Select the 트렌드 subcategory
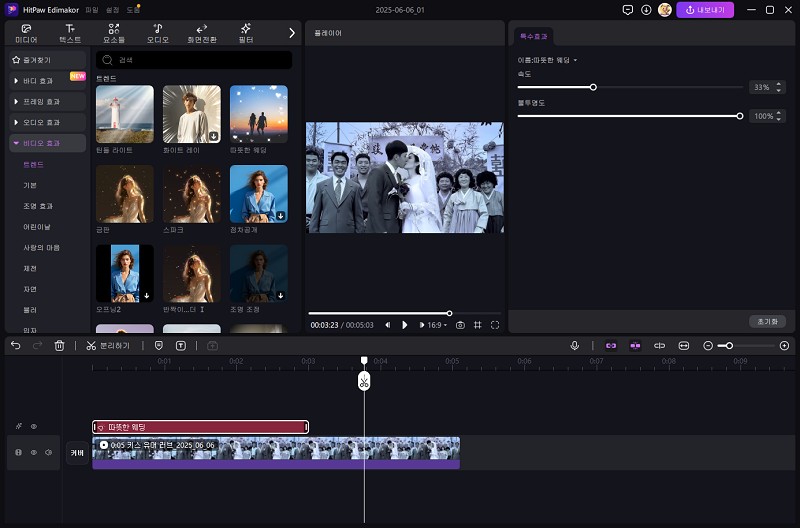This screenshot has height=528, width=800. click(33, 164)
